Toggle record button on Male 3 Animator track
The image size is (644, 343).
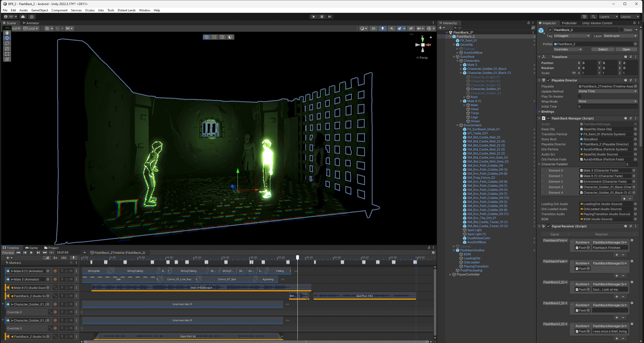click(x=55, y=279)
